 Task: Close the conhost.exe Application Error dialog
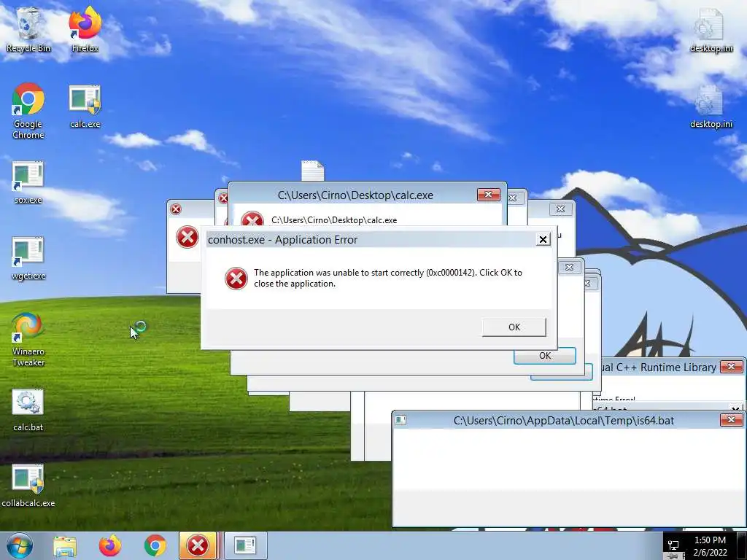[543, 239]
